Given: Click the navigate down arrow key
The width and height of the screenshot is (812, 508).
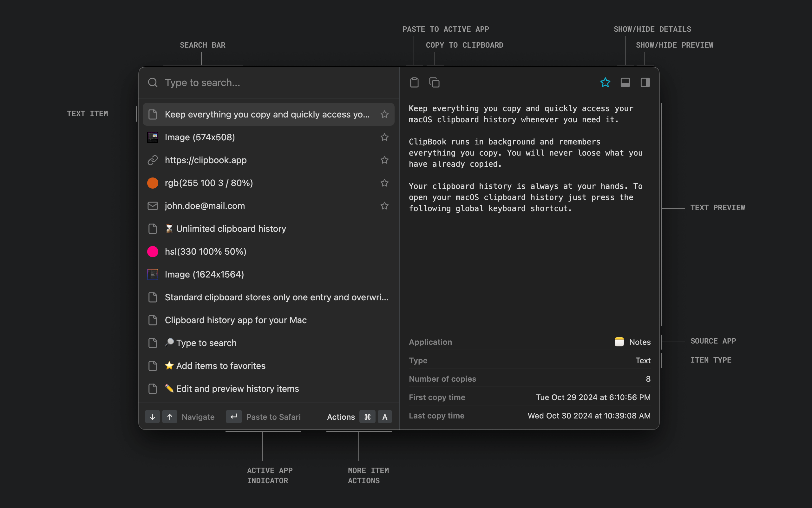Looking at the screenshot, I should click(x=152, y=417).
